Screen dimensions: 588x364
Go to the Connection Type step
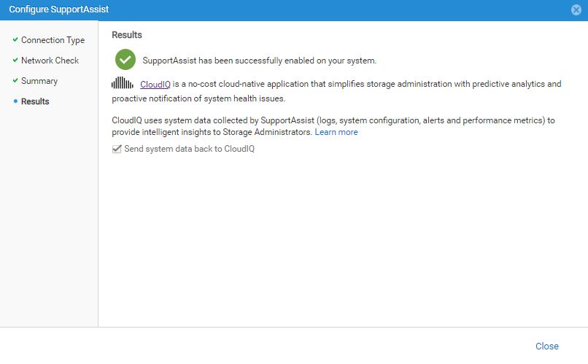[53, 40]
